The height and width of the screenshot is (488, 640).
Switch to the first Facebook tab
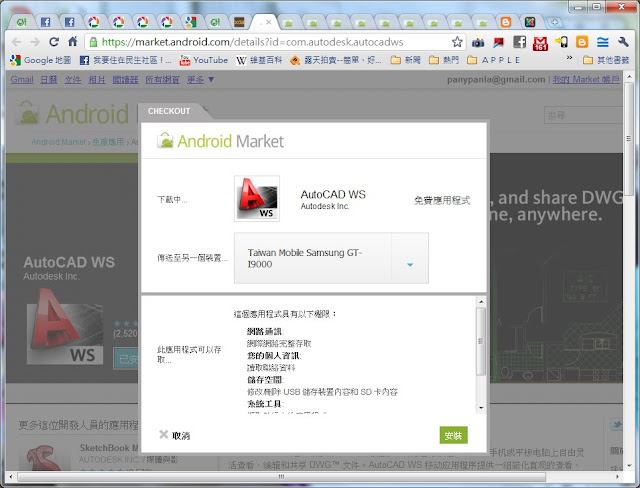(45, 22)
